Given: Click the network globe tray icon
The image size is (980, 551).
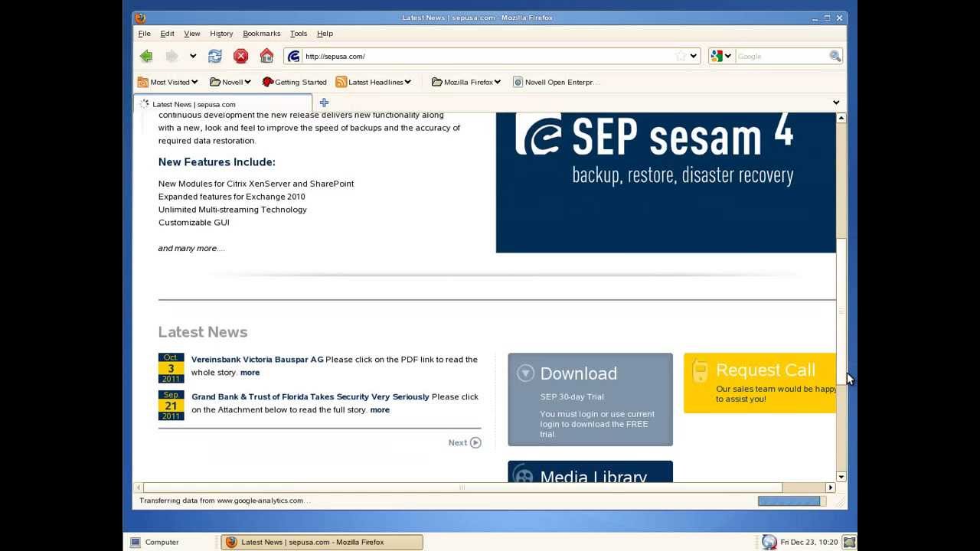Looking at the screenshot, I should [x=769, y=542].
